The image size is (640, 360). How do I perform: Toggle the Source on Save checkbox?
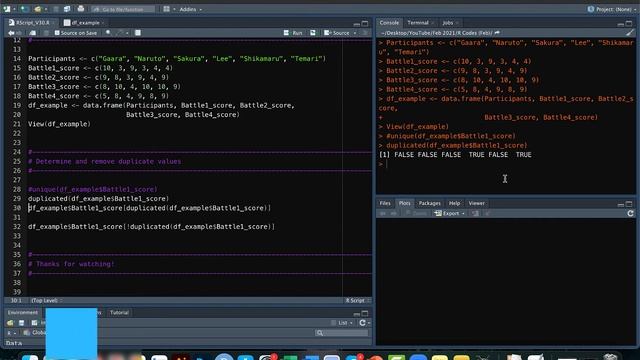(x=57, y=33)
